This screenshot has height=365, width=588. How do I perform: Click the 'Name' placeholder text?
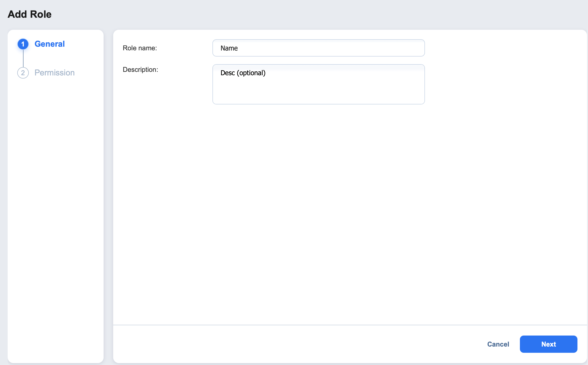click(229, 48)
